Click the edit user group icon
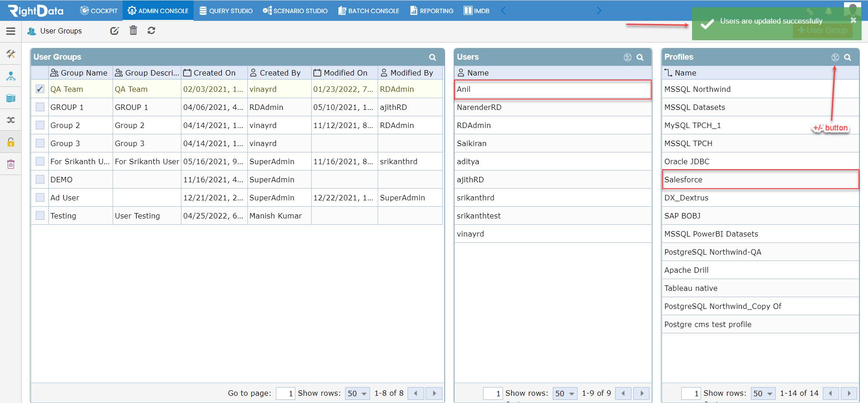Viewport: 868px width, 403px height. coord(114,31)
